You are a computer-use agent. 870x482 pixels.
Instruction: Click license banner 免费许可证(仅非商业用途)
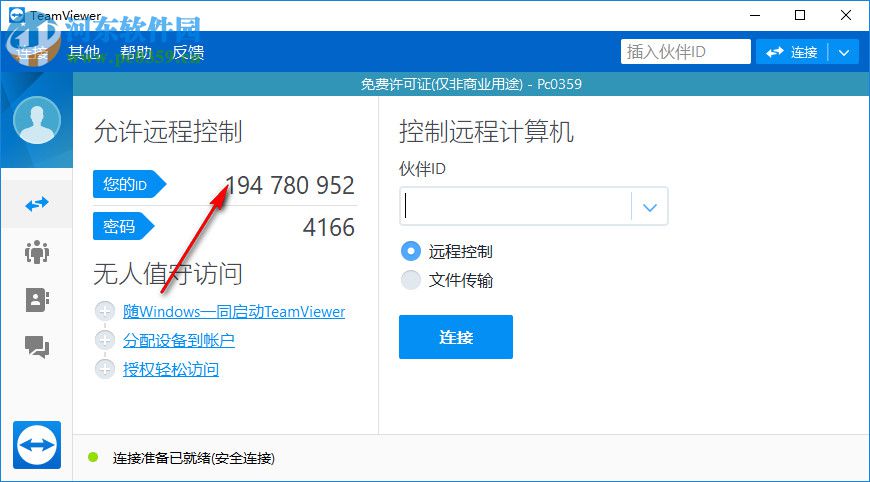click(x=442, y=84)
